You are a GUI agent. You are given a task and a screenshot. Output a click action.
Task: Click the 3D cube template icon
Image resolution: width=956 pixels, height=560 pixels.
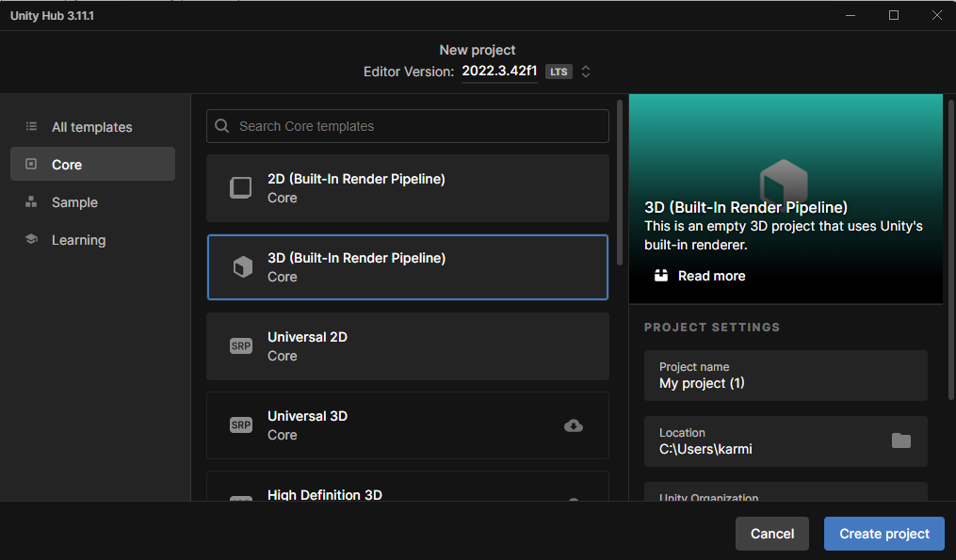pyautogui.click(x=242, y=267)
